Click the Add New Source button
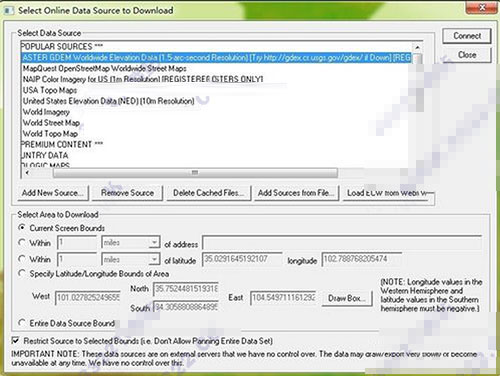Viewport: 500px width, 376px height. click(x=53, y=193)
